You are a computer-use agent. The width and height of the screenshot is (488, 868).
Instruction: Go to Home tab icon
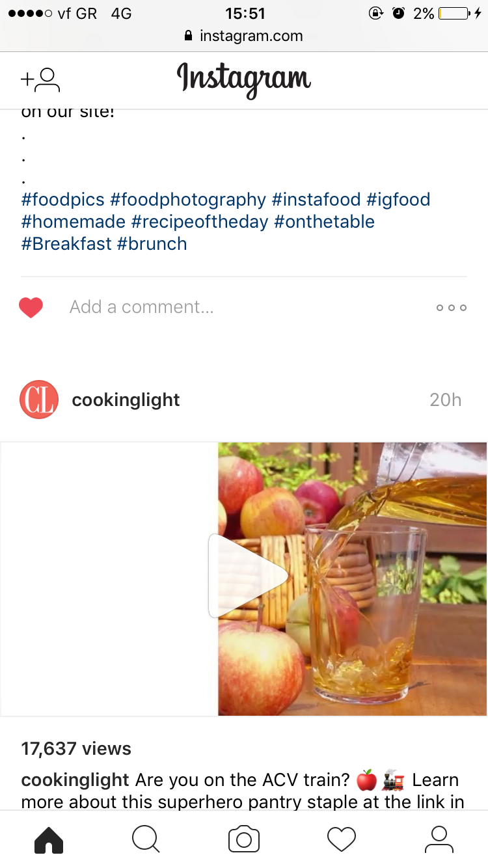[49, 839]
